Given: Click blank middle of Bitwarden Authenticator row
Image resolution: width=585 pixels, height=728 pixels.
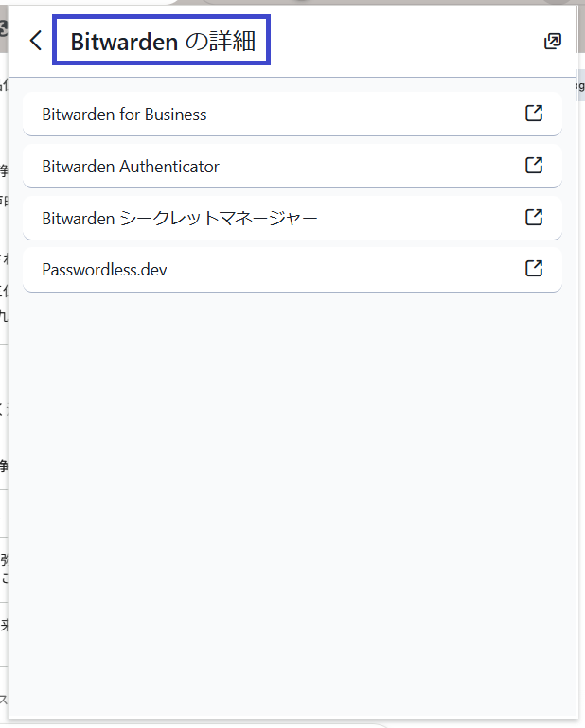Looking at the screenshot, I should [x=369, y=167].
